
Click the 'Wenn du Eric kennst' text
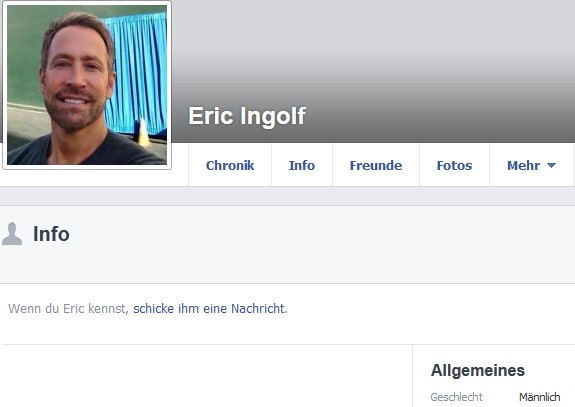(67, 308)
